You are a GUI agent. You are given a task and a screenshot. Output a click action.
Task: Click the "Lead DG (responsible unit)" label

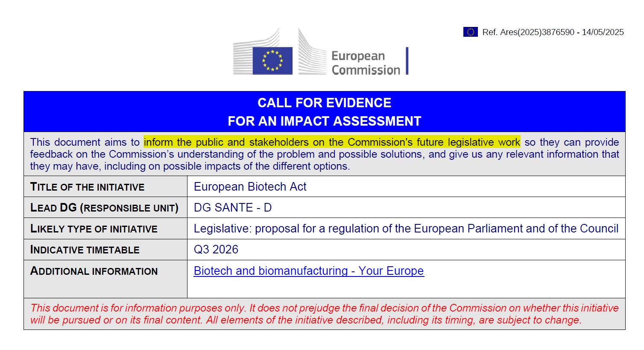tap(104, 208)
